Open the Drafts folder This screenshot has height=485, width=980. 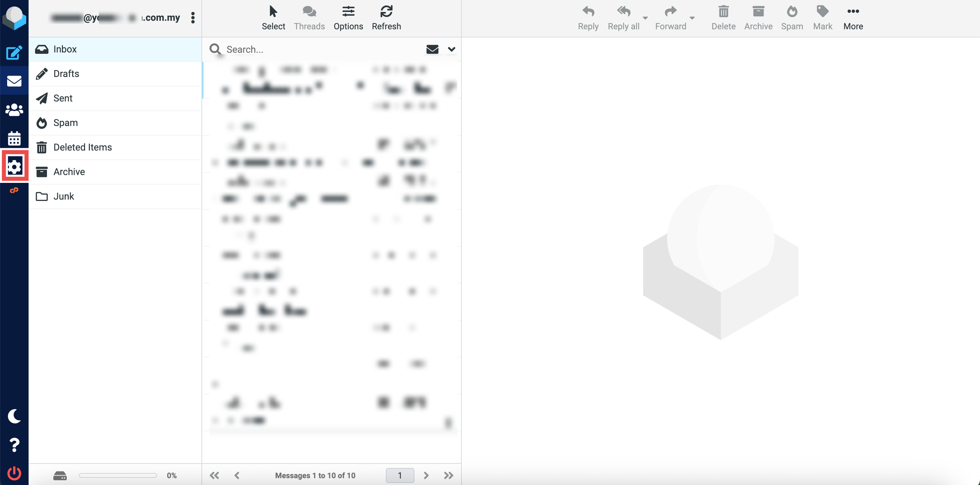(66, 74)
